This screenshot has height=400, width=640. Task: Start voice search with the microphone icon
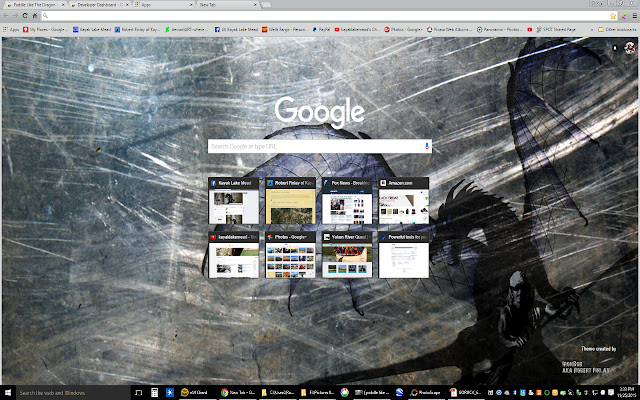[427, 146]
